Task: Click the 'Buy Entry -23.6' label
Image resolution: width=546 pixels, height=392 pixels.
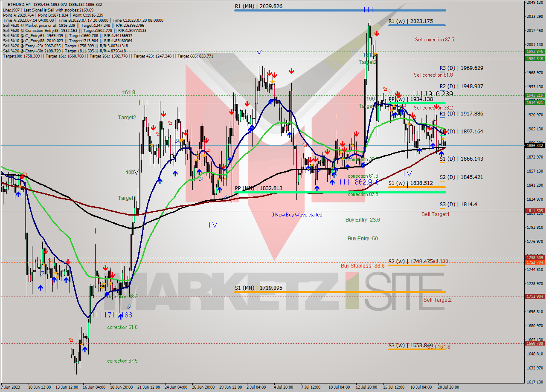Action: point(363,220)
